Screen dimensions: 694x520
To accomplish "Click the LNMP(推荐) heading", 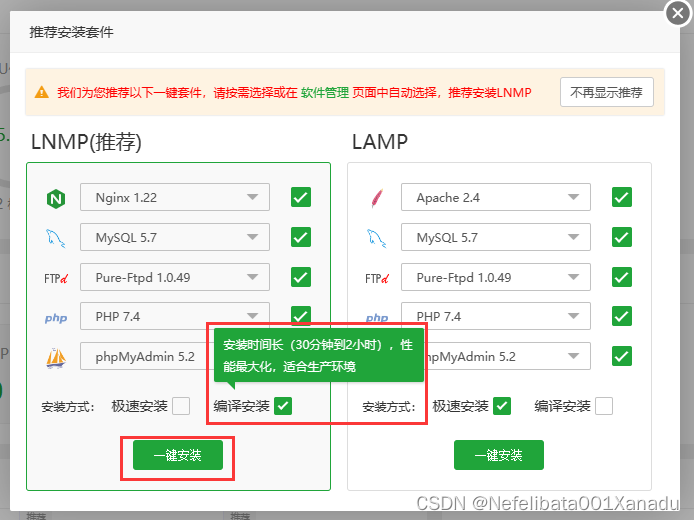I will click(x=86, y=143).
